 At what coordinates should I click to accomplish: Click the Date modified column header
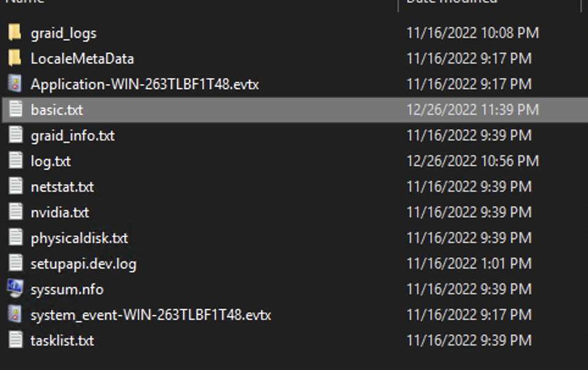click(x=452, y=1)
